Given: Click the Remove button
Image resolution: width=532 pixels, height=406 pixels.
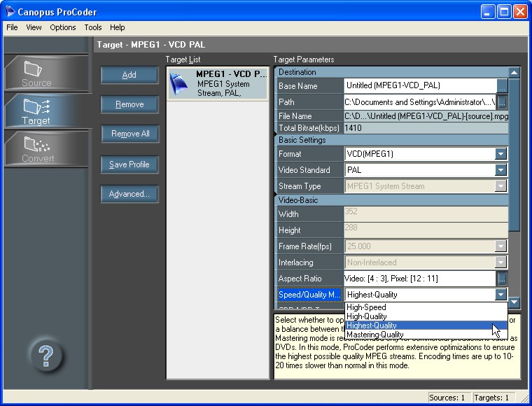Looking at the screenshot, I should click(x=129, y=104).
